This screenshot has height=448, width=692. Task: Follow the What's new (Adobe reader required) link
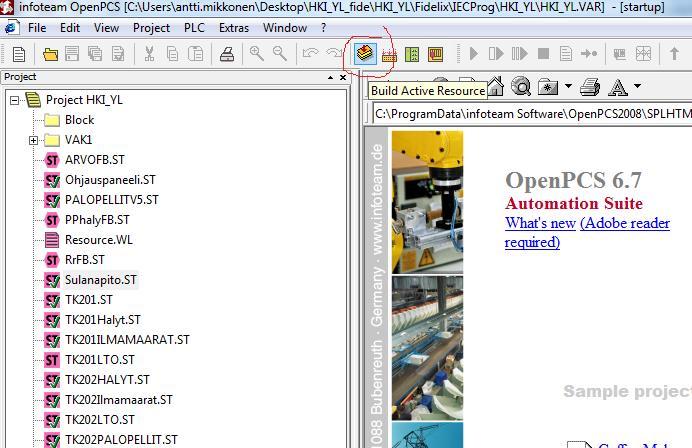point(587,233)
